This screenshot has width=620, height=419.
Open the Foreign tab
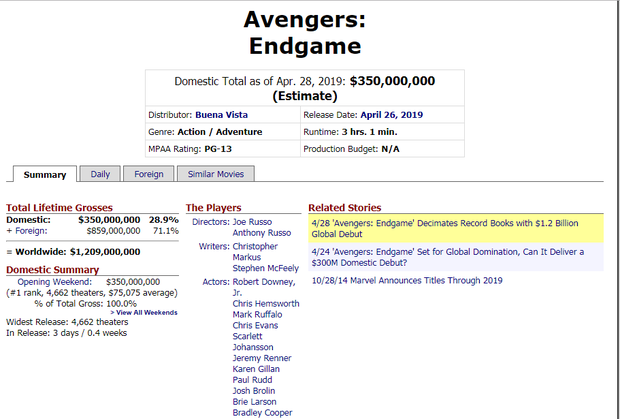[149, 174]
